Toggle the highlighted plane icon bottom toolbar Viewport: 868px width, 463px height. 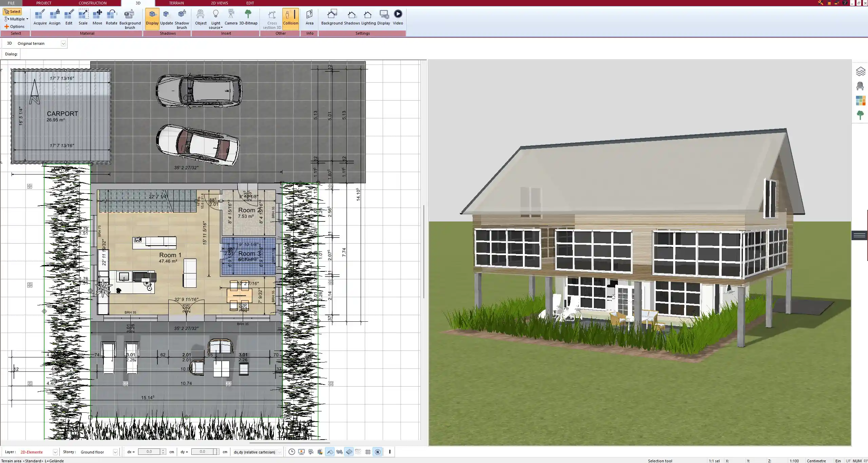(349, 452)
